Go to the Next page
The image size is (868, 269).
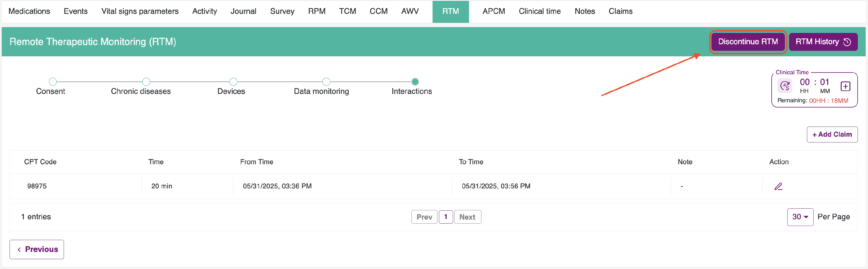pos(467,217)
